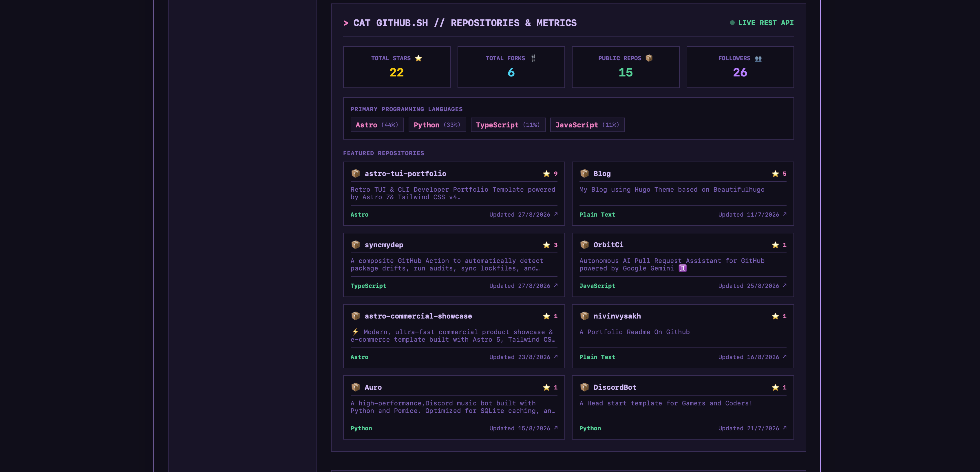980x472 pixels.
Task: Click the star icon on syncmydep card
Action: pyautogui.click(x=546, y=245)
